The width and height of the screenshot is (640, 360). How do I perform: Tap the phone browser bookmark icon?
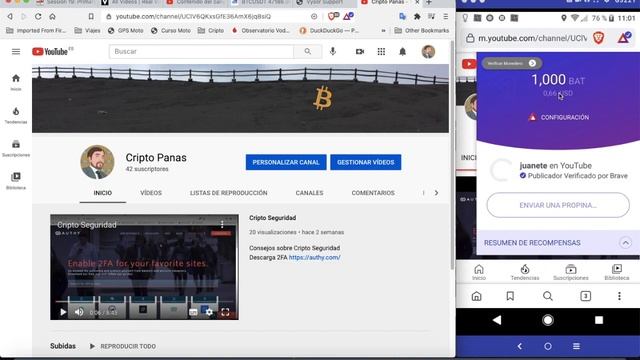(x=510, y=296)
